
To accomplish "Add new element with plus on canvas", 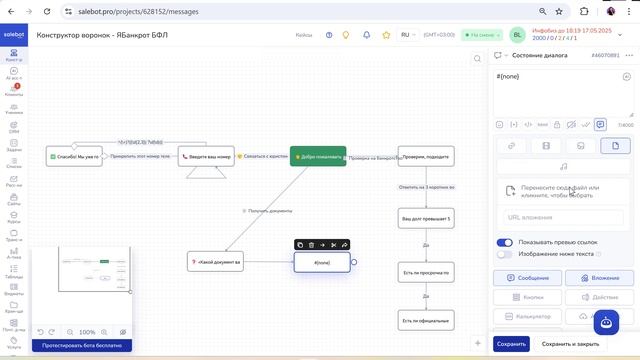I will click(478, 343).
